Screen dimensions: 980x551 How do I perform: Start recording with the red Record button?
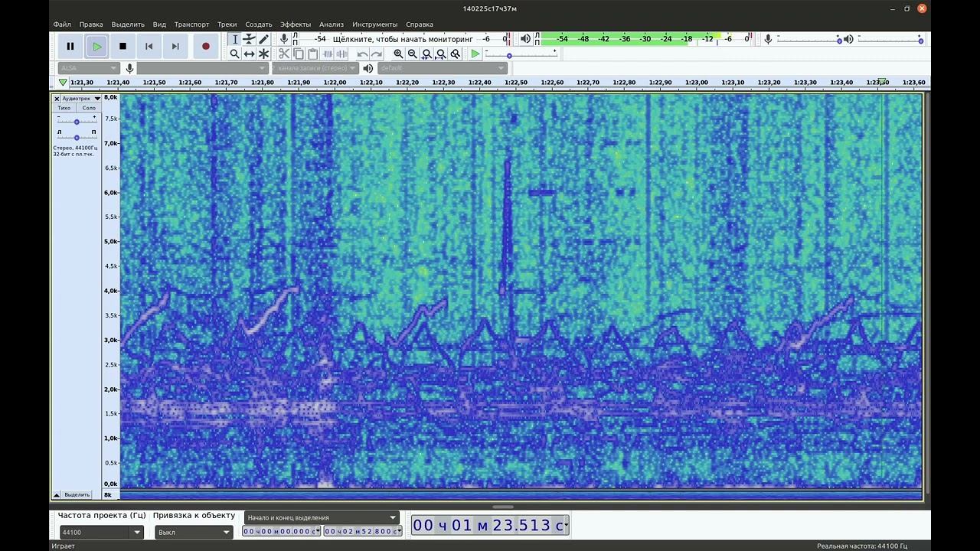pyautogui.click(x=205, y=46)
